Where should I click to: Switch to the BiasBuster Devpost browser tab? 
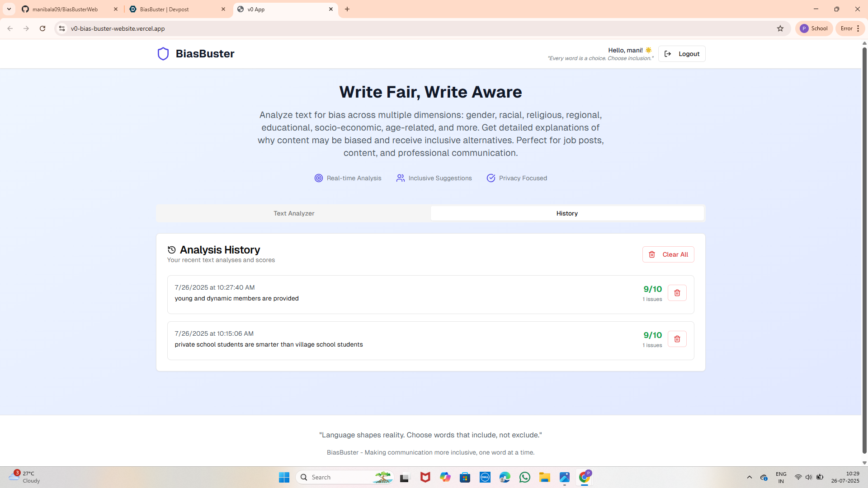[176, 9]
